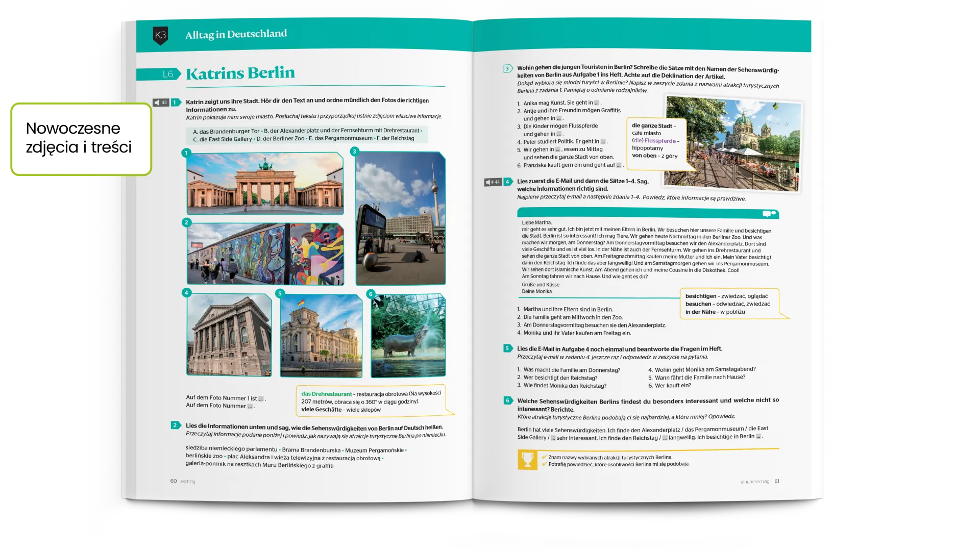
Task: Click the Katrins Berlin lesson heading
Action: coord(240,73)
